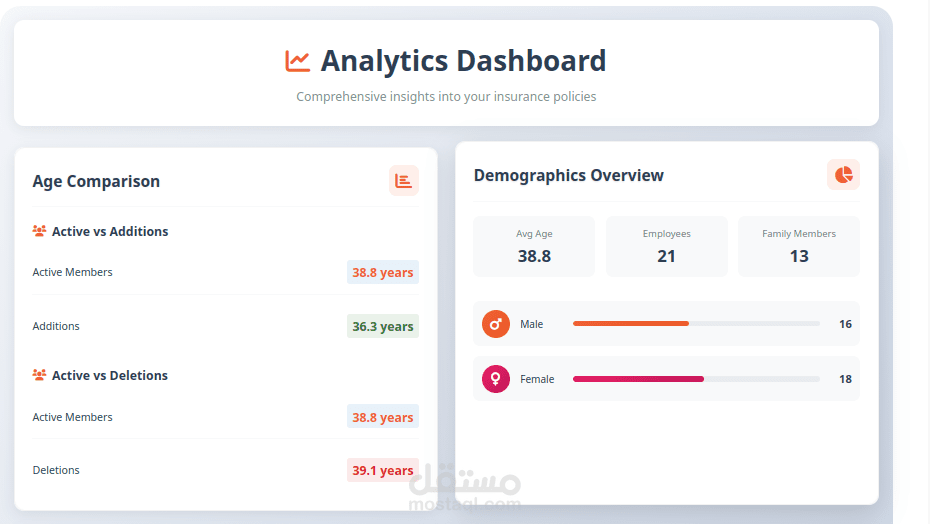Click the Demographics Overview heading
Viewport: 930px width, 524px height.
click(568, 175)
